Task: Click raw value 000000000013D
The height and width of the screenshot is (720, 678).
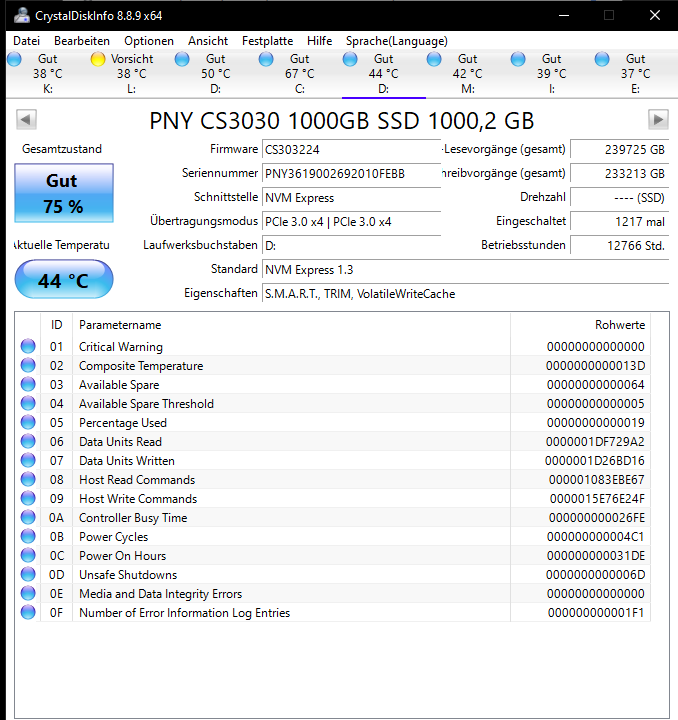Action: [595, 366]
